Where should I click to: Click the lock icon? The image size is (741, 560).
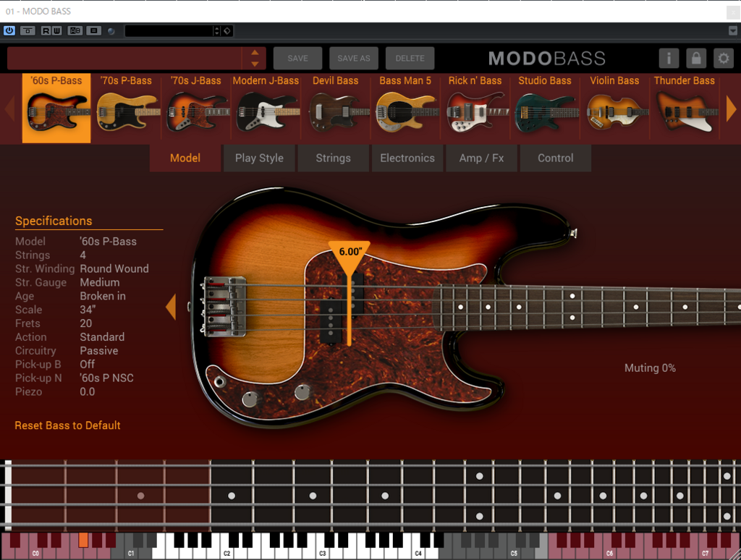point(696,58)
